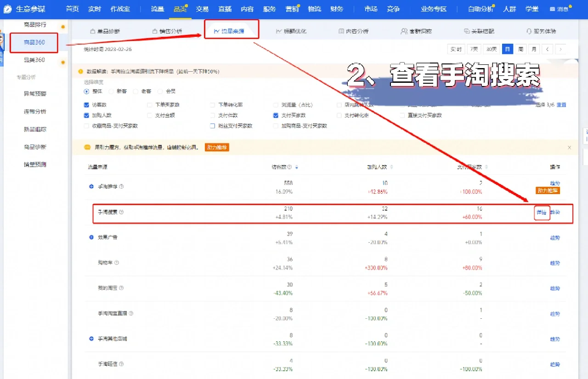Open the 消息 message icon
The image size is (588, 379).
tap(552, 9)
